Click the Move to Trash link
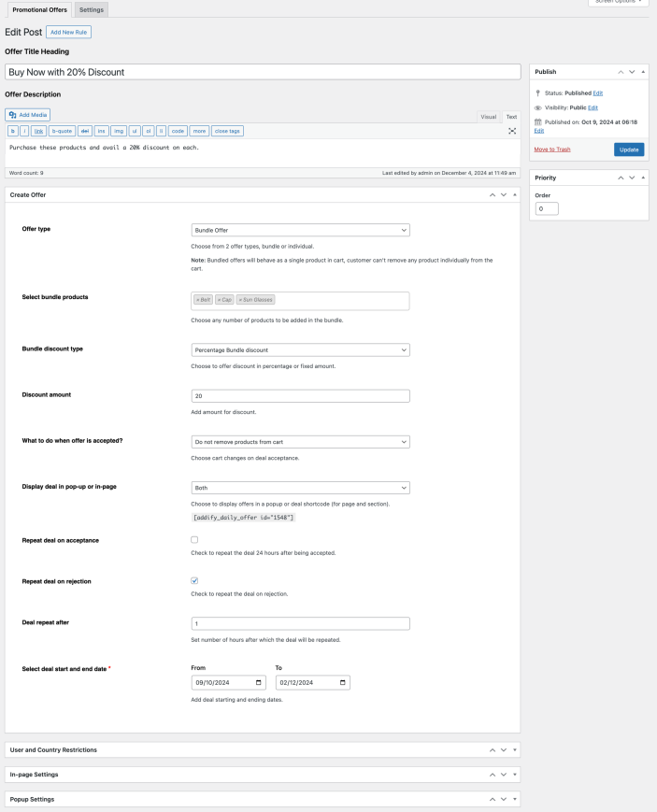657x812 pixels. tap(552, 150)
